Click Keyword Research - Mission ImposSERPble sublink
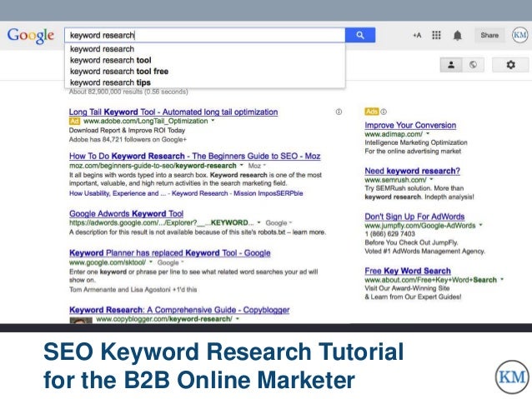The image size is (532, 399). pos(237,193)
